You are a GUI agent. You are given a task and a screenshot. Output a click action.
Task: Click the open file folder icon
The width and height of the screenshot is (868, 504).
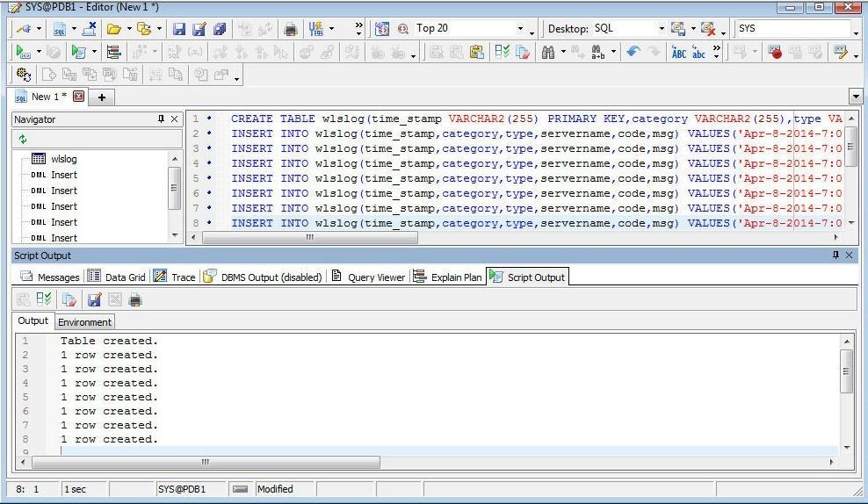coord(114,29)
